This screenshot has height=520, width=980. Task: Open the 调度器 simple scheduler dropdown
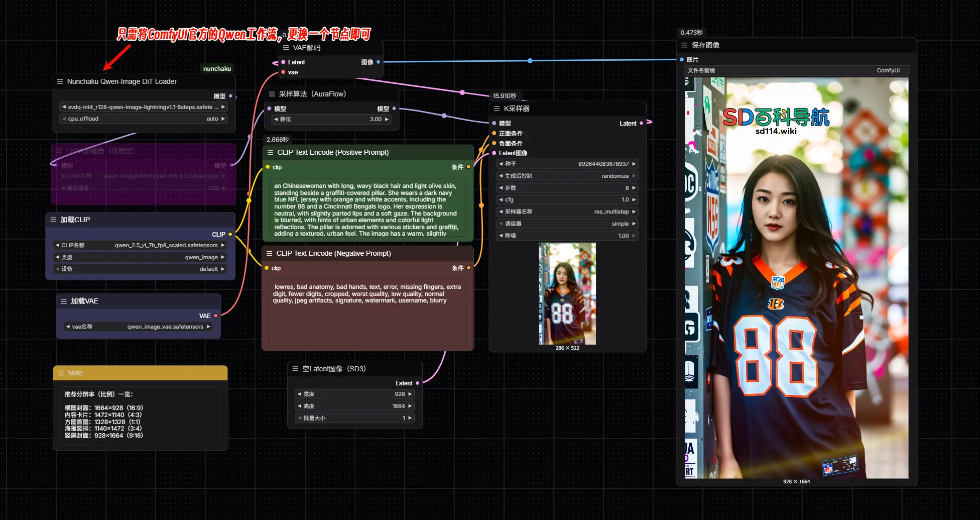click(x=567, y=224)
